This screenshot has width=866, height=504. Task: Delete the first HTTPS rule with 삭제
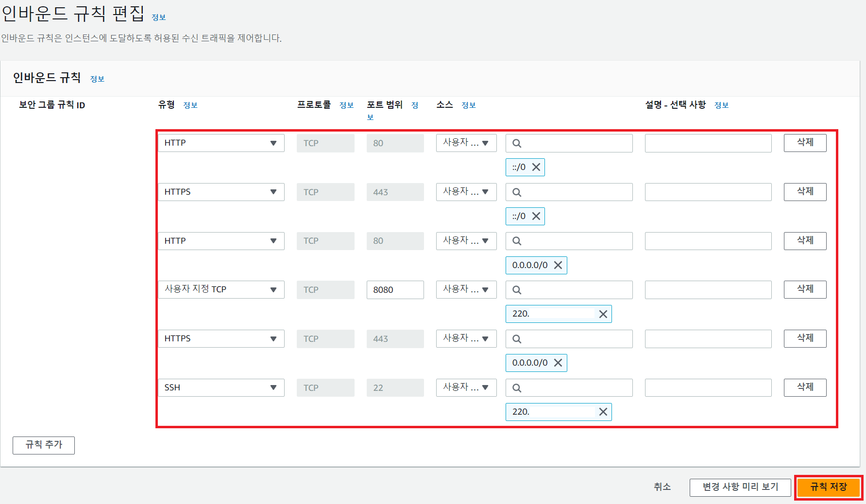(805, 192)
